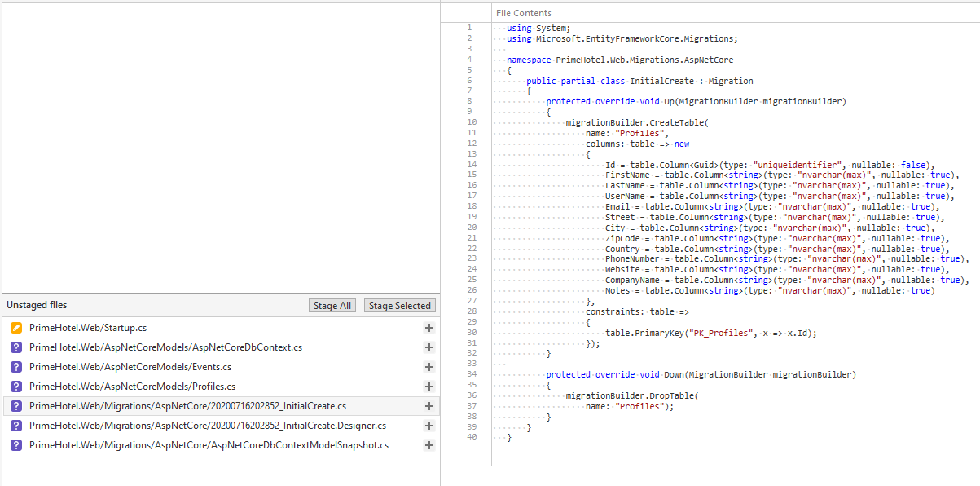Click line number 40 in the gutter
Screen dimensions: 980x486
pyautogui.click(x=472, y=437)
